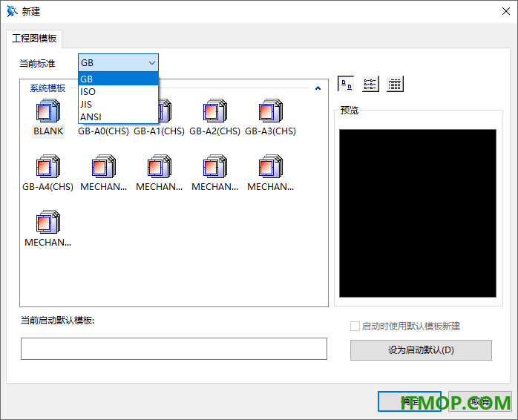Choose ANSI in the standard list
Viewport: 518px width, 420px height.
118,117
